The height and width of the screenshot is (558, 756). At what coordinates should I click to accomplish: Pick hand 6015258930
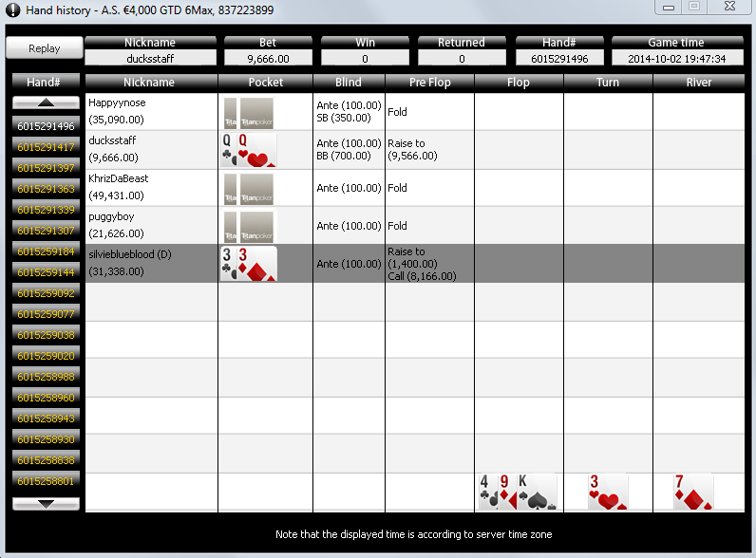[46, 439]
